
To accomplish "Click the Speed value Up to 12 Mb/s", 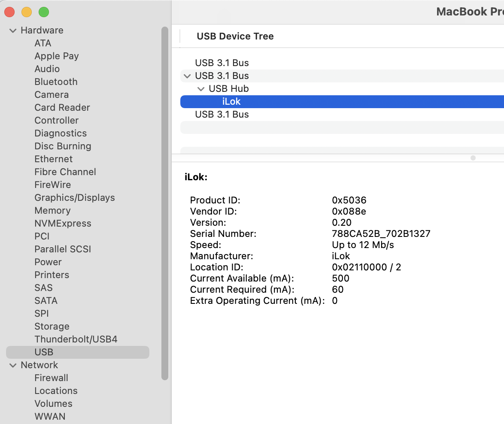I will click(x=363, y=245).
